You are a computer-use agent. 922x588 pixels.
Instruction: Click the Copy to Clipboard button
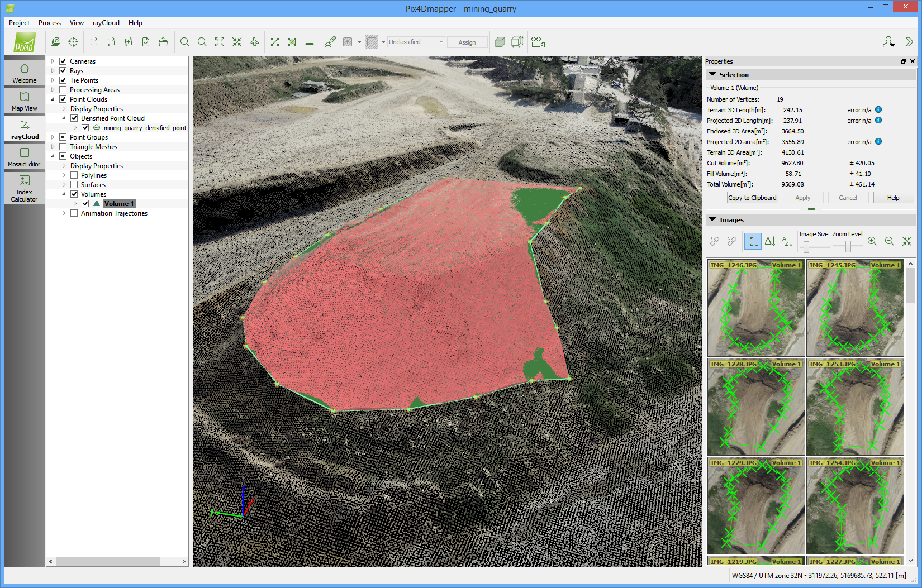pyautogui.click(x=753, y=198)
